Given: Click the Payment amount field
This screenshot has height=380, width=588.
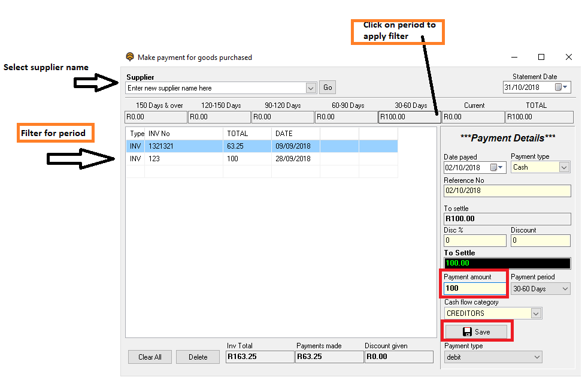Looking at the screenshot, I should (475, 288).
